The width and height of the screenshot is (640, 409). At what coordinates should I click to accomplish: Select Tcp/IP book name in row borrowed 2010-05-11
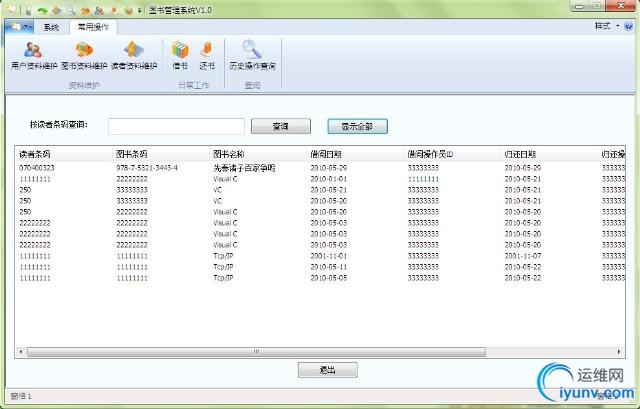tap(223, 267)
